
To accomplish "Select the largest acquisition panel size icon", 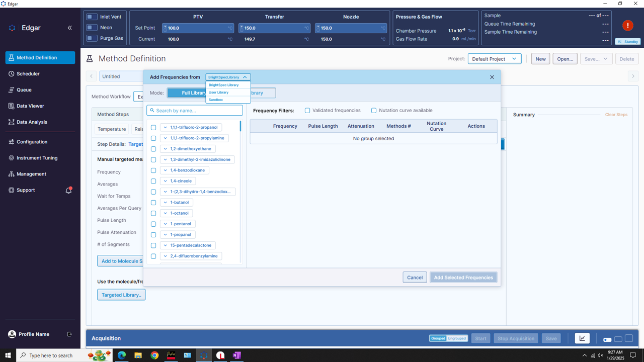I will [629, 338].
